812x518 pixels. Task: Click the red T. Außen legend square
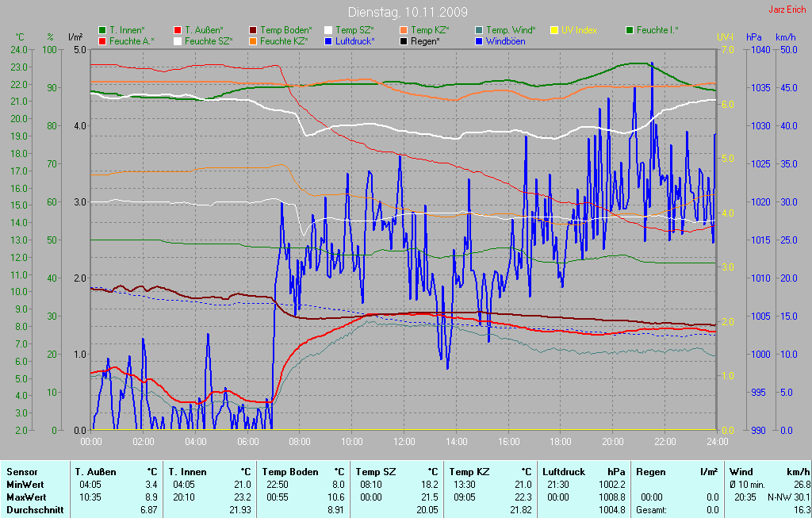click(178, 30)
